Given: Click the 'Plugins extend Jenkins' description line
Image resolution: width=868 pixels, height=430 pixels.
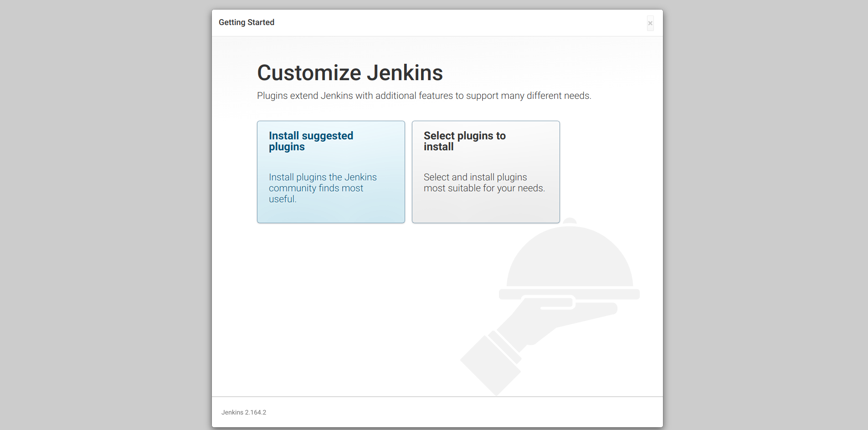Looking at the screenshot, I should (424, 96).
